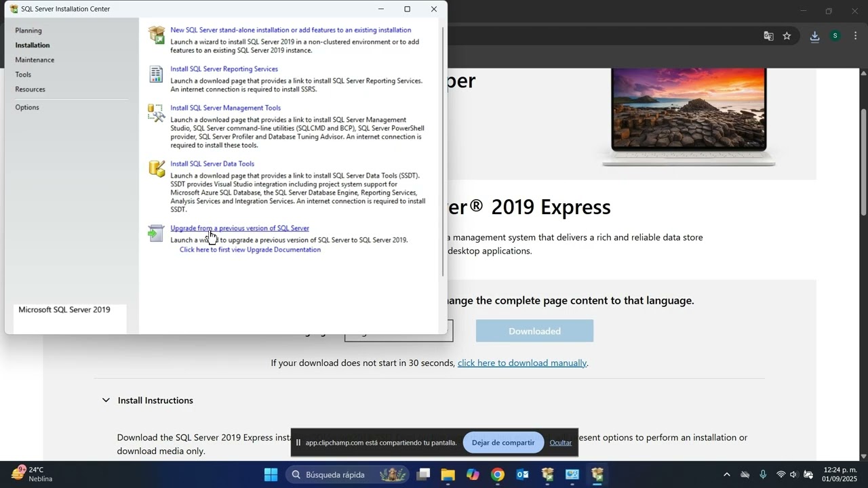
Task: Click the Install SQL Server Reporting Services icon
Action: [x=156, y=74]
